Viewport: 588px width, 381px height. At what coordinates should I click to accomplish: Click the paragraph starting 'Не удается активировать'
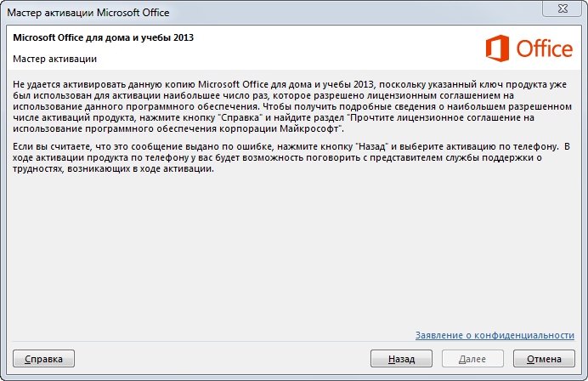(292, 106)
